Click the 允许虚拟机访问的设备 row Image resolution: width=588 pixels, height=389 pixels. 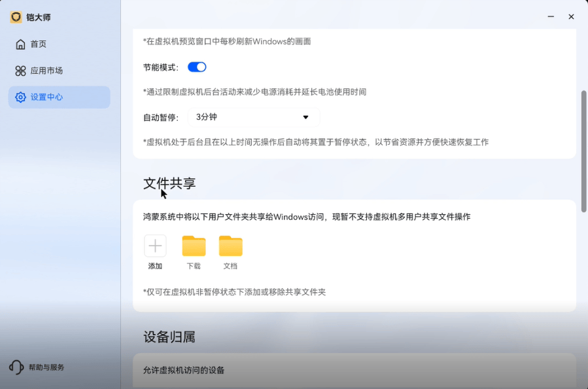pyautogui.click(x=355, y=370)
